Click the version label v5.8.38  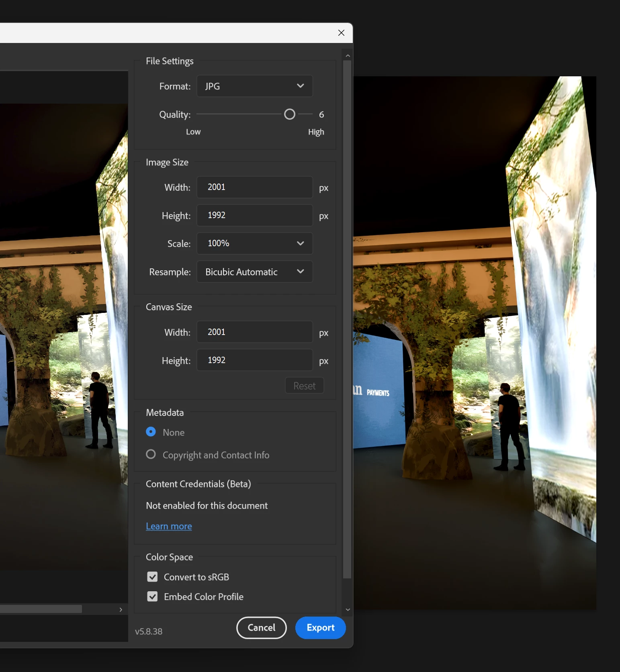149,631
